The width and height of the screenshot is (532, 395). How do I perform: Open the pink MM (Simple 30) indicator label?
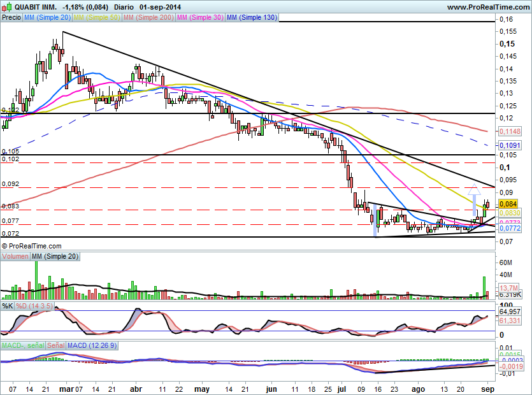tap(200, 18)
